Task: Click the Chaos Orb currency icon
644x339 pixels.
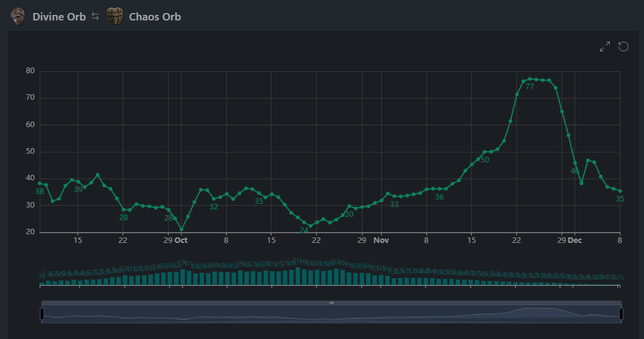Action: coord(115,16)
